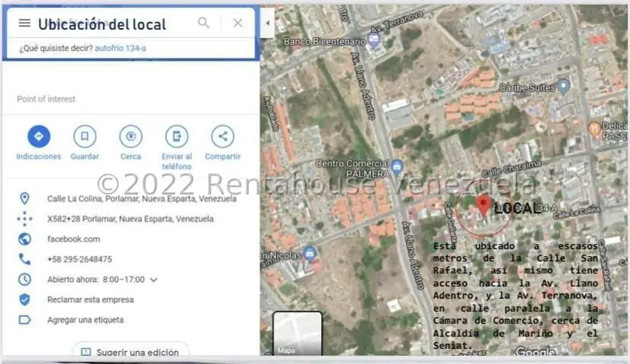630x364 pixels.
Task: Collapse the side panel arrow
Action: [268, 23]
